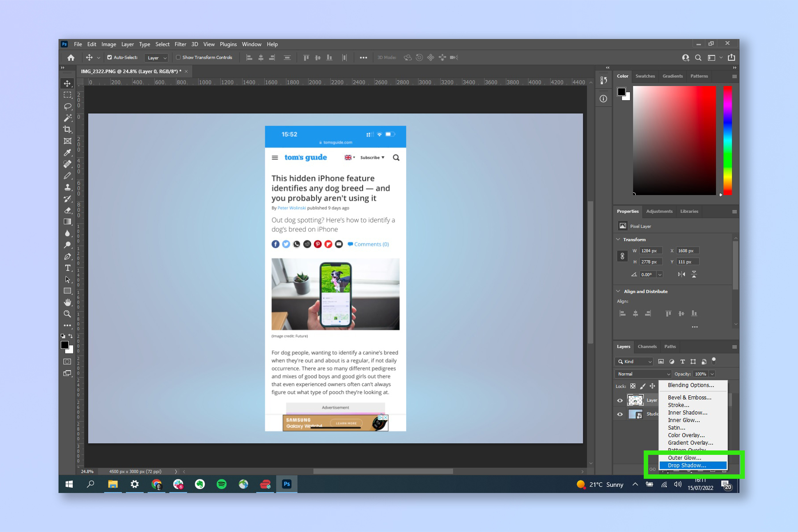Choose Outer Glow from the effects menu
Viewport: 798px width, 532px height.
click(693, 458)
